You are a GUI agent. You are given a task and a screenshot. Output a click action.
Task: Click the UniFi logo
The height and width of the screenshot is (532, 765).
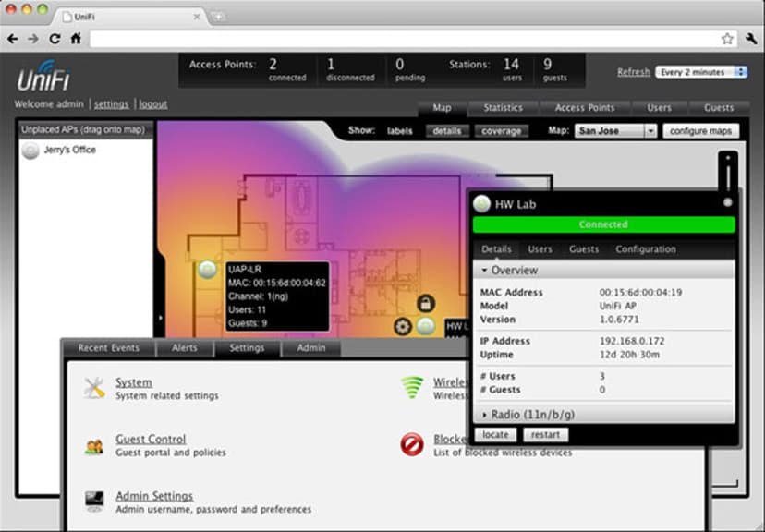coord(43,76)
